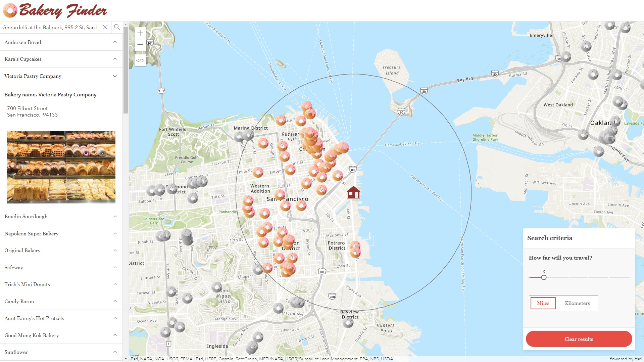
Task: Click the "San Francisco, 94133" address line
Action: 33,115
